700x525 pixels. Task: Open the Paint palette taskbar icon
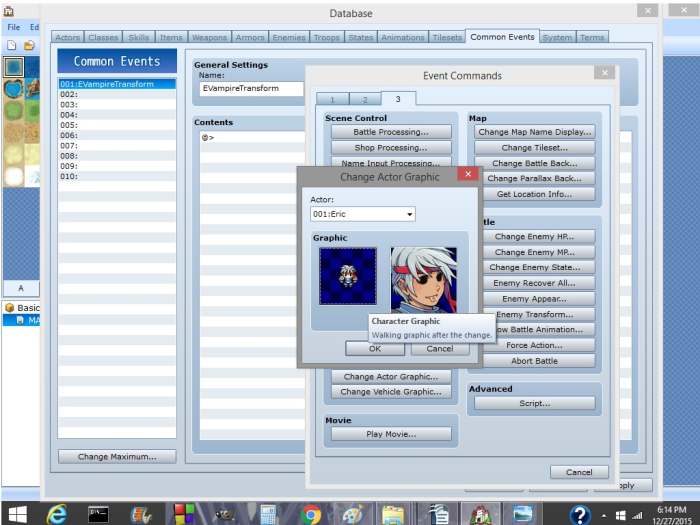click(353, 515)
